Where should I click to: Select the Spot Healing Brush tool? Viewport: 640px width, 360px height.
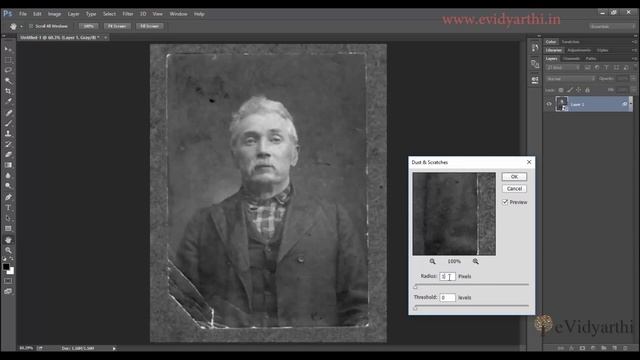[8, 113]
